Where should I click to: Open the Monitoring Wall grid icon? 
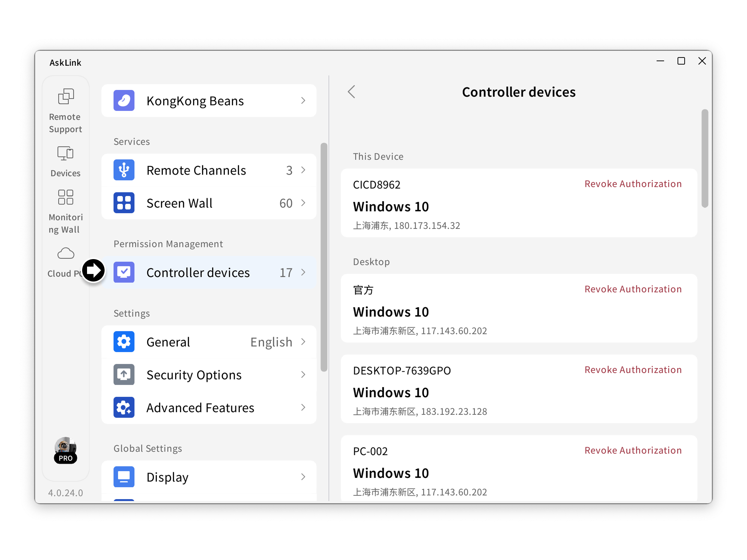coord(65,197)
